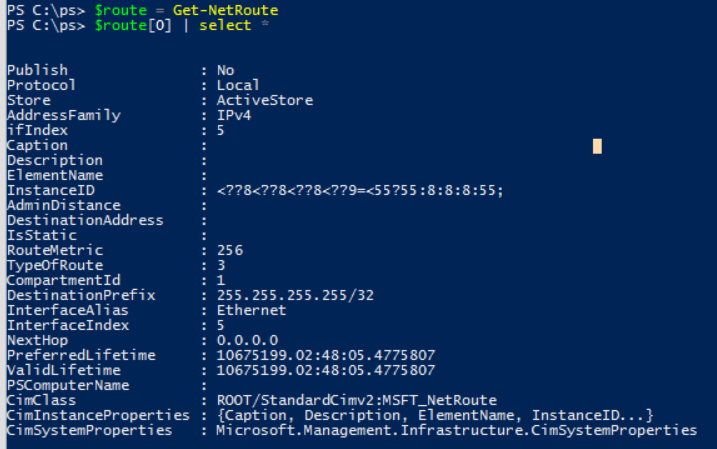Click the $route[0] variable on line two
717x449 pixels.
coord(133,25)
